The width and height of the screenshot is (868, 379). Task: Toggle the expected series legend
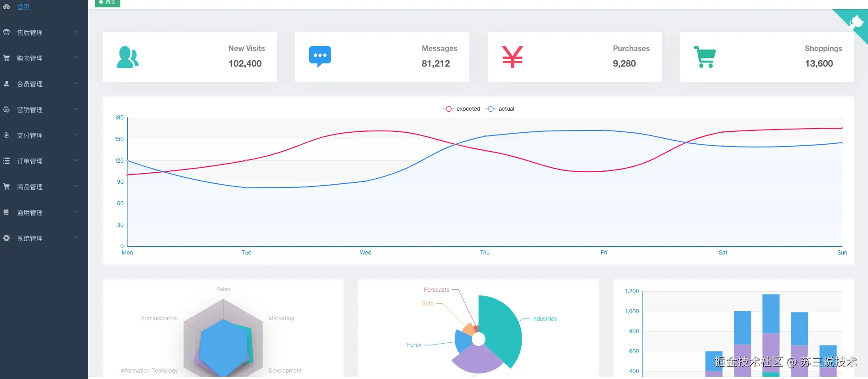click(x=462, y=109)
